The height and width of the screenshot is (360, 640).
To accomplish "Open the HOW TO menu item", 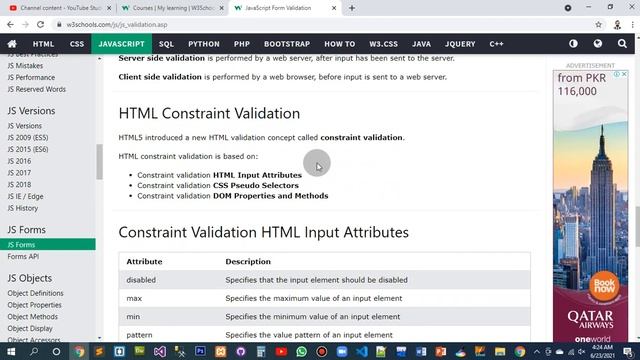I will point(340,44).
